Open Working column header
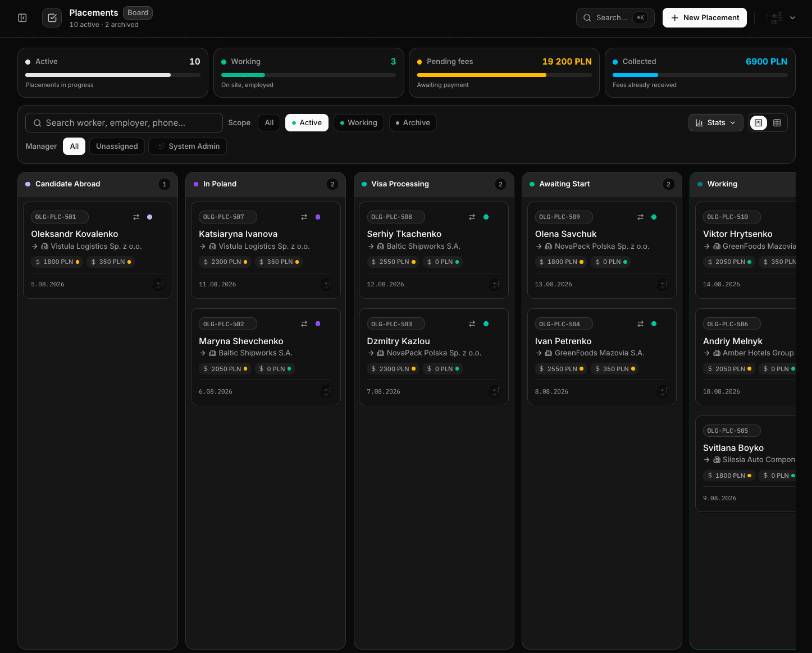Screen dimensions: 812x653 coord(743,184)
